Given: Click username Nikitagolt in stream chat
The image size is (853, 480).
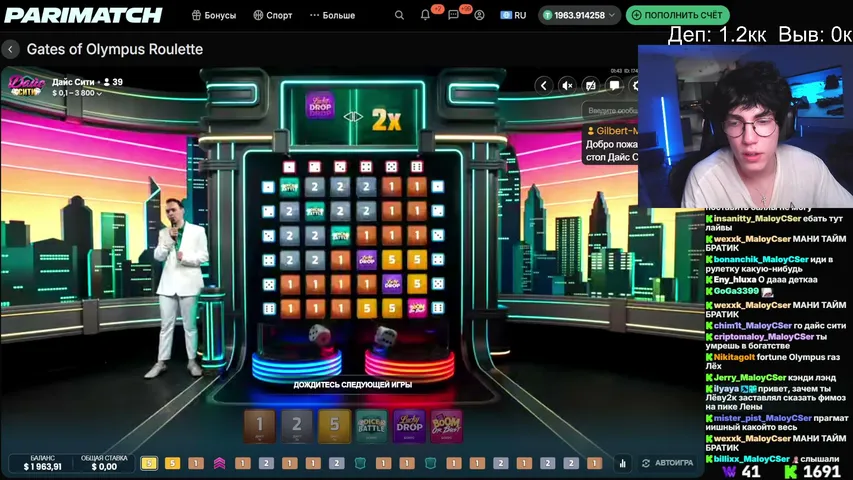Looking at the screenshot, I should 734,357.
